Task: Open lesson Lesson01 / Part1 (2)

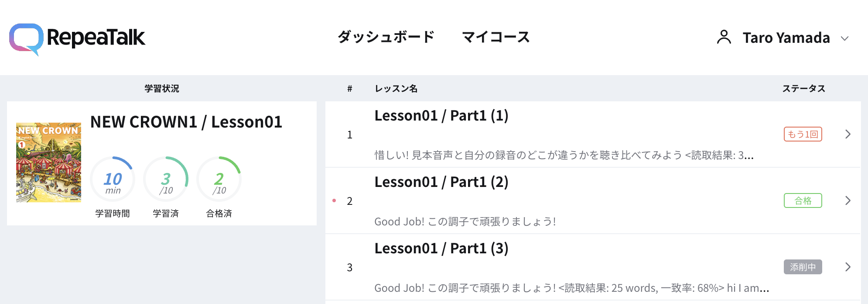Action: click(441, 182)
